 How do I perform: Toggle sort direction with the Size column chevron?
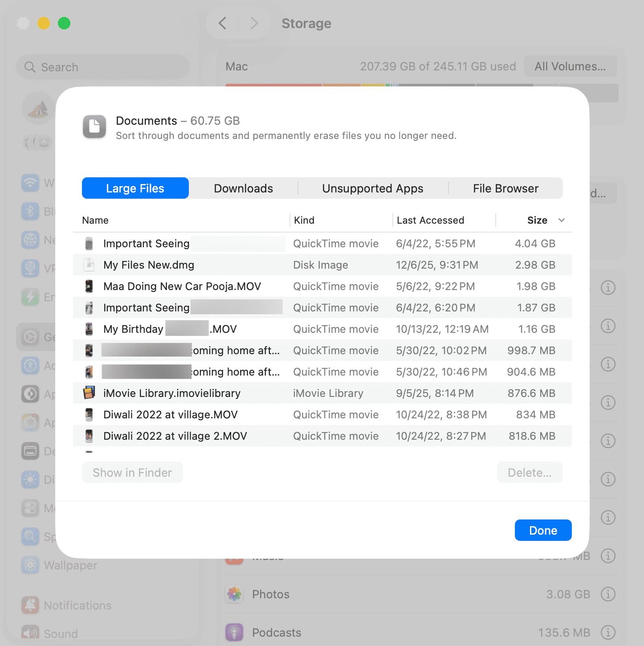click(x=562, y=220)
